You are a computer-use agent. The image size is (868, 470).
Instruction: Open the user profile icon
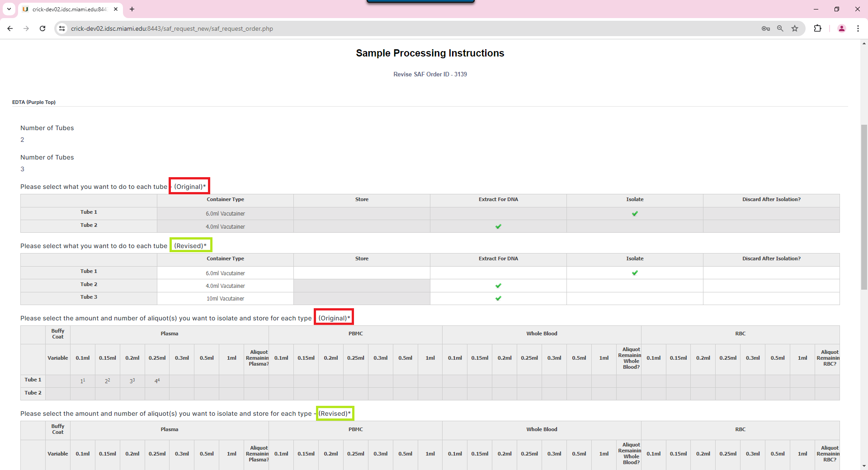pyautogui.click(x=841, y=28)
